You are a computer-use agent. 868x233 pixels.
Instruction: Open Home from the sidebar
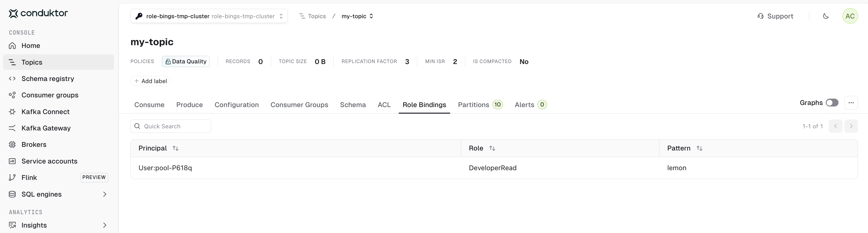pos(58,46)
